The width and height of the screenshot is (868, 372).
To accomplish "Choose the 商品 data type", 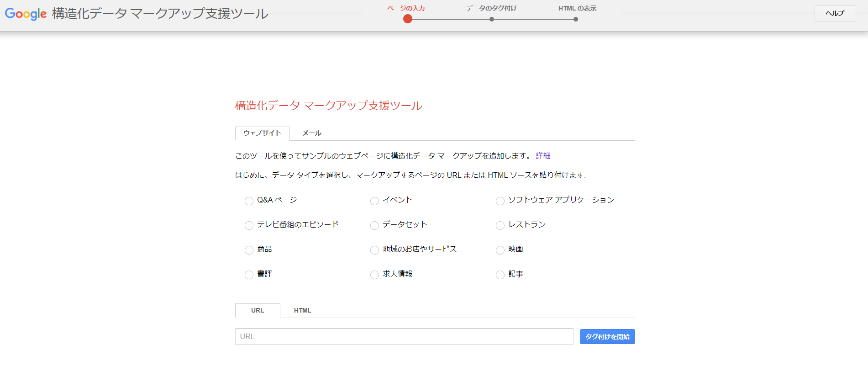I will click(249, 250).
